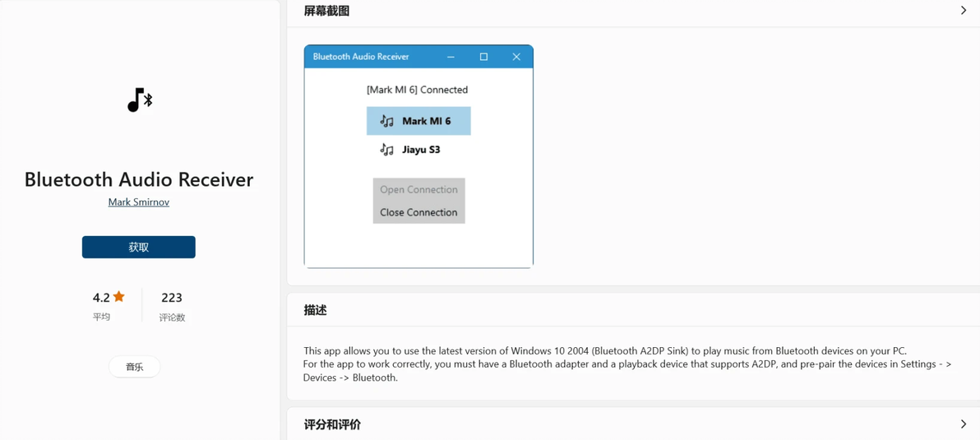Click the 屏幕截图 section heading
Screen dimensions: 980x440
pyautogui.click(x=326, y=11)
